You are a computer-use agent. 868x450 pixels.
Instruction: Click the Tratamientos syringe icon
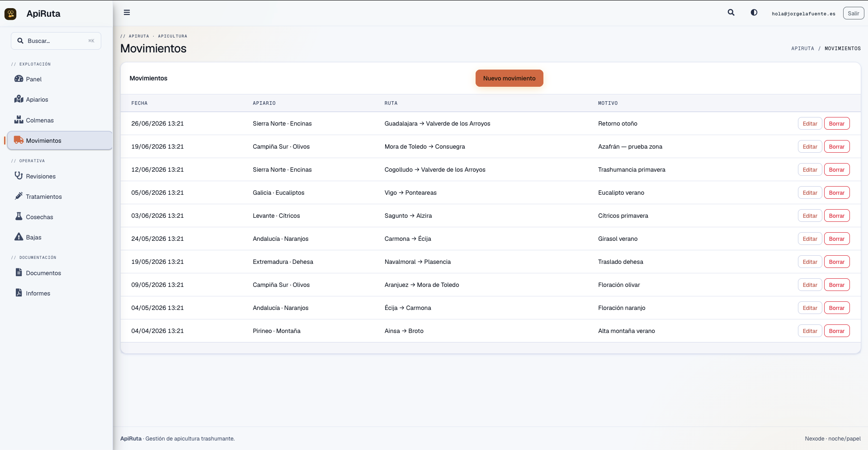coord(19,196)
